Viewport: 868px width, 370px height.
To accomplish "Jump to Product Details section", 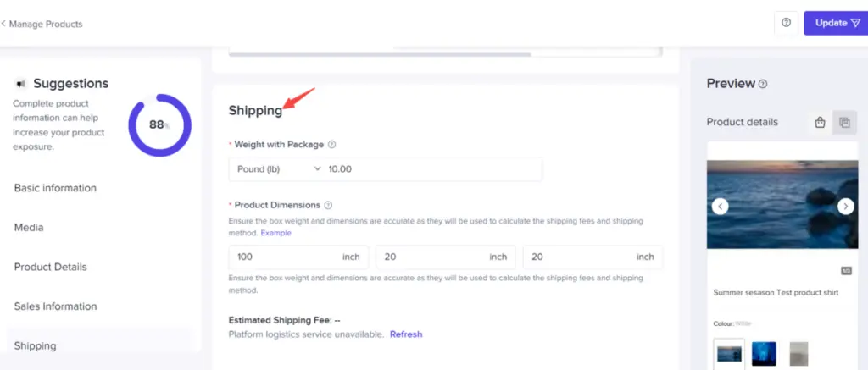I will coord(50,267).
